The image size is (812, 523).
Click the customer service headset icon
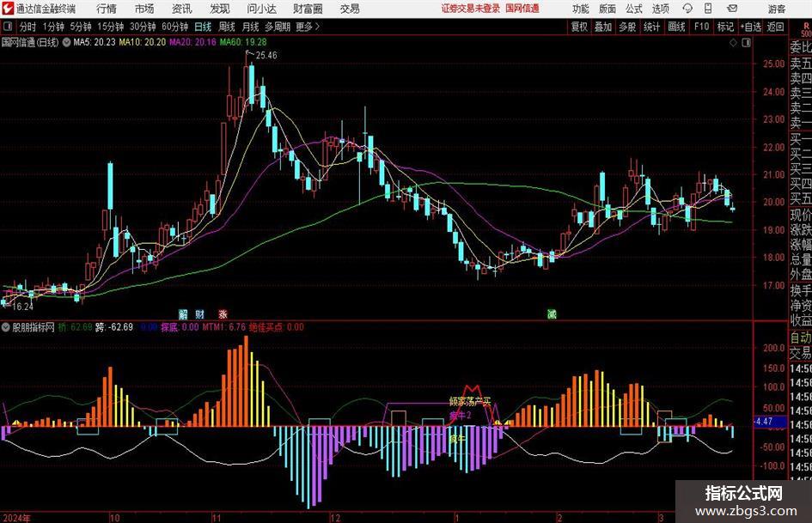(x=687, y=9)
